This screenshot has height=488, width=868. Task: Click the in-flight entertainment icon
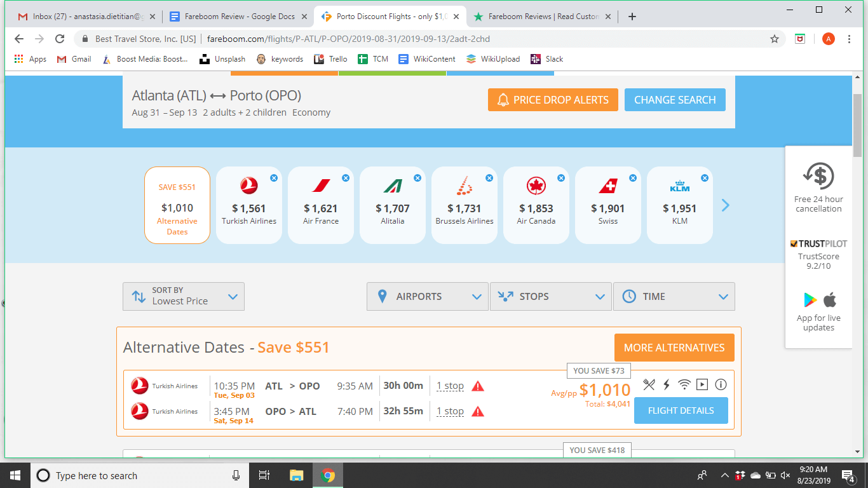pos(702,384)
